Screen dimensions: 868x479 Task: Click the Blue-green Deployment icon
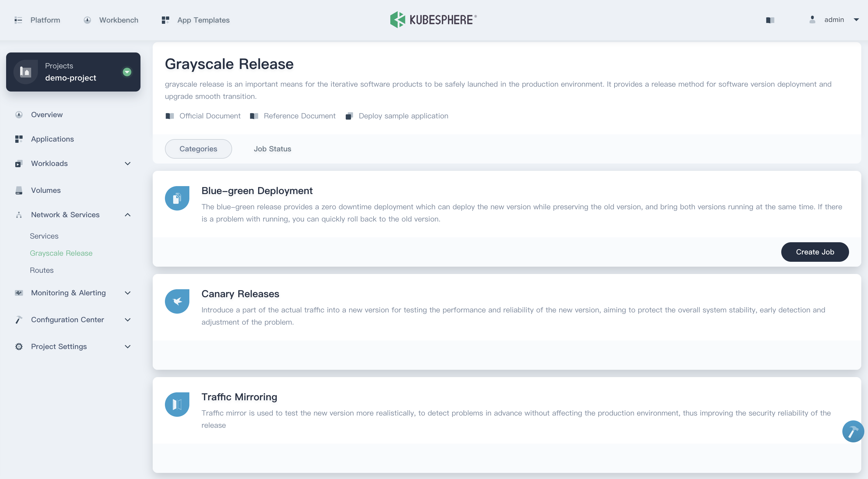tap(177, 198)
